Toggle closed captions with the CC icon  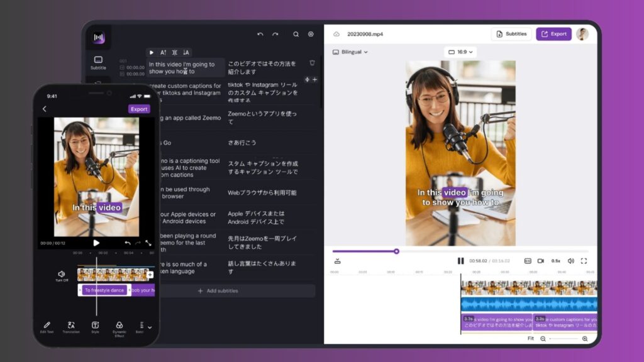click(x=528, y=261)
